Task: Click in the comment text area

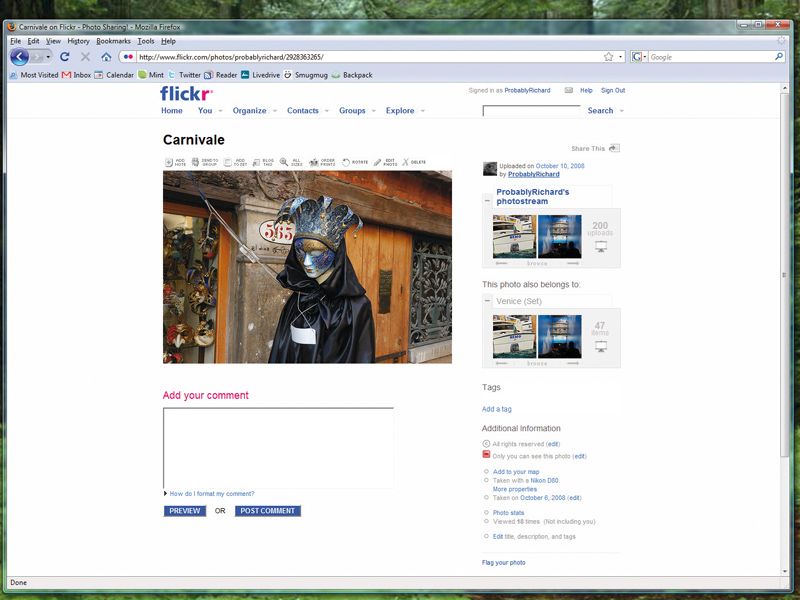Action: click(278, 448)
